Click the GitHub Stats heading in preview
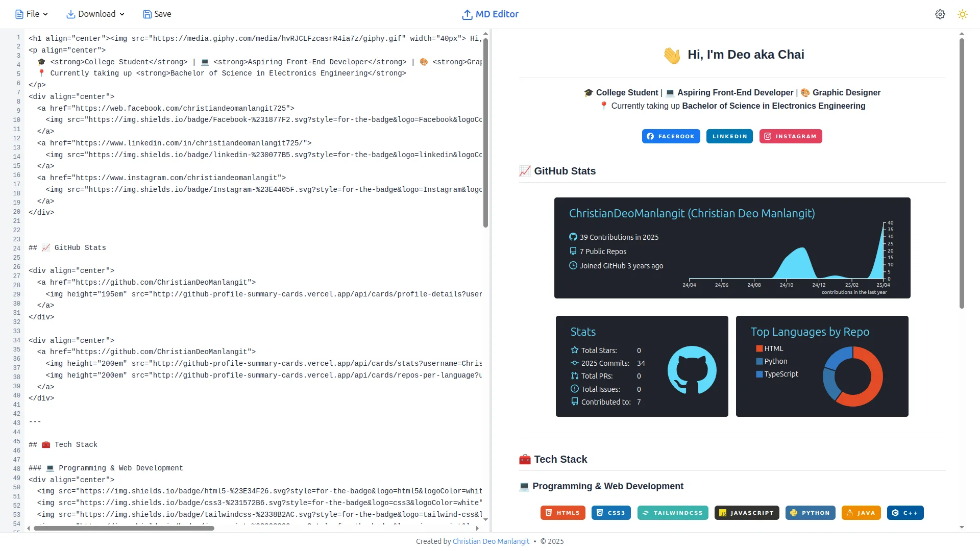The image size is (980, 551). [x=557, y=171]
